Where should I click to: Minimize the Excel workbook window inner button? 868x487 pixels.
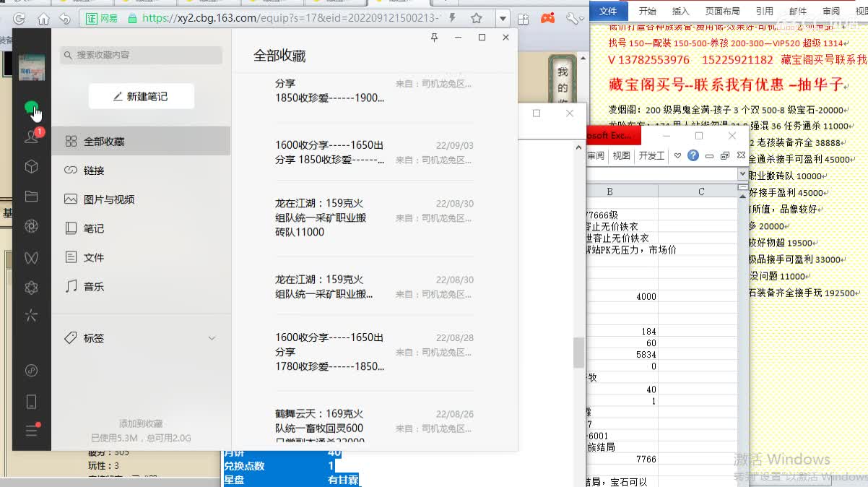709,156
